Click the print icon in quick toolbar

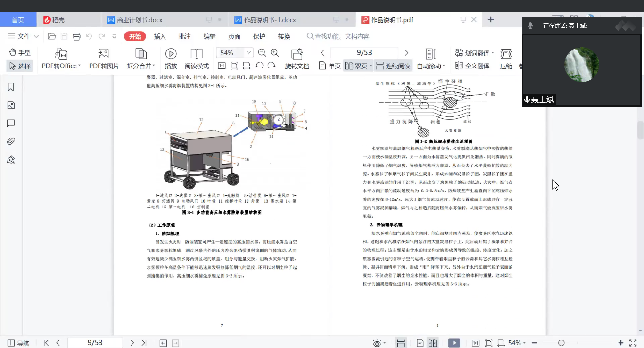tap(76, 36)
